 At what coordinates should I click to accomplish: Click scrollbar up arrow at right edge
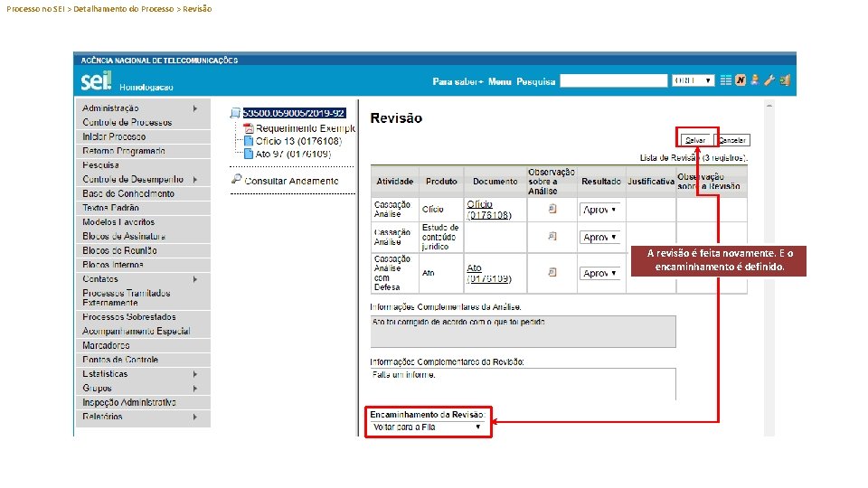(x=769, y=105)
